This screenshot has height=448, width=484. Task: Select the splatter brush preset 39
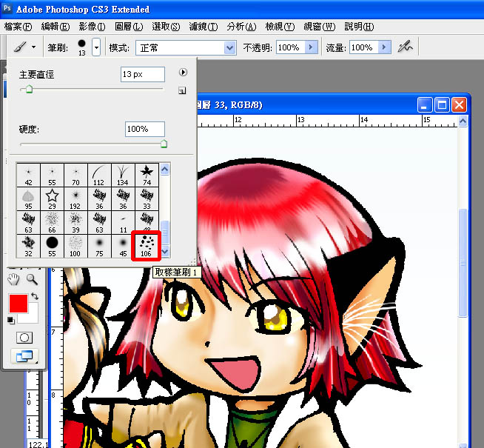coord(76,222)
